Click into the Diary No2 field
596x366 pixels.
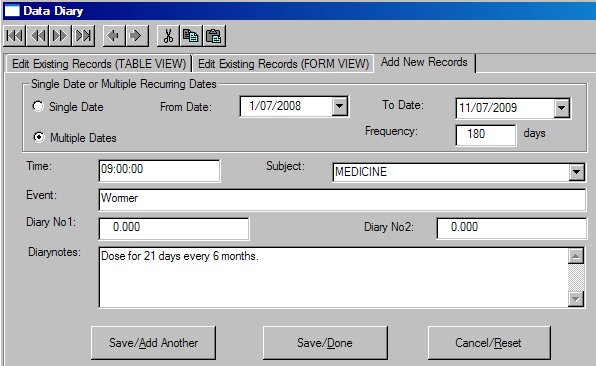coord(512,228)
